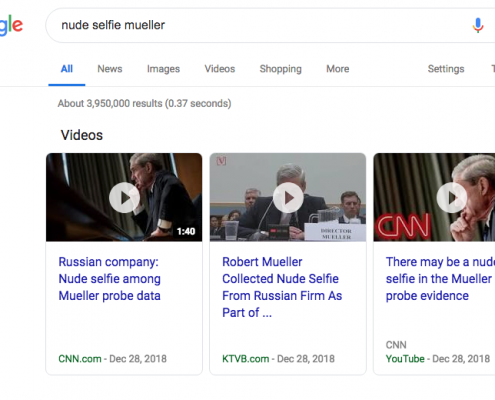Image resolution: width=495 pixels, height=400 pixels.
Task: Click the 1:40 duration badge
Action: 186,231
